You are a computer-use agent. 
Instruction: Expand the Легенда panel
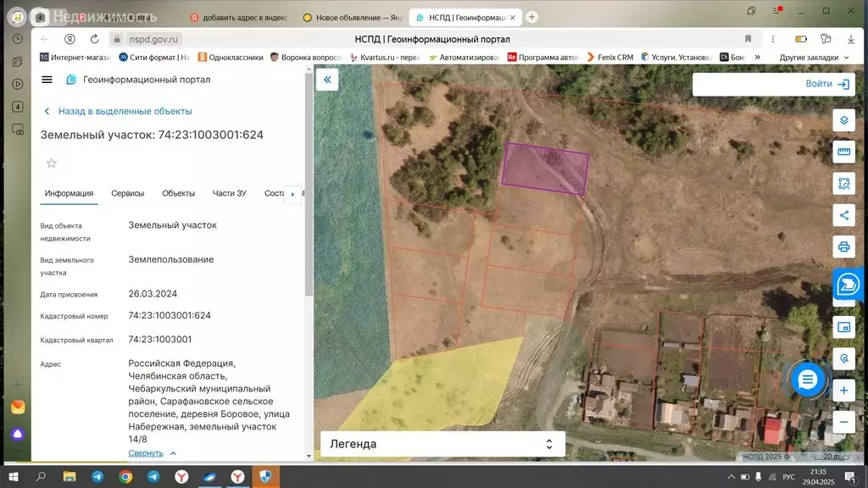[x=442, y=444]
